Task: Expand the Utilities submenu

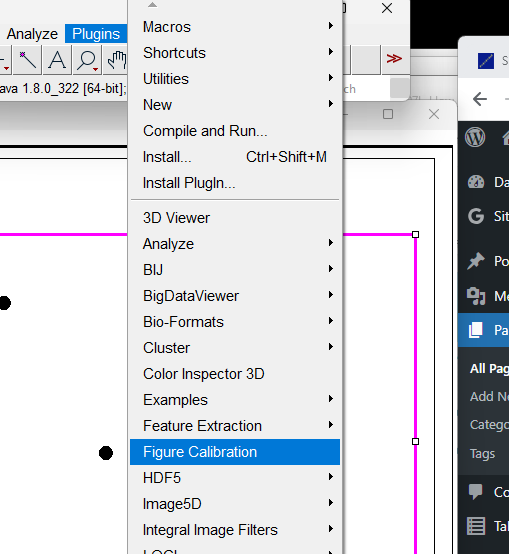Action: point(235,79)
